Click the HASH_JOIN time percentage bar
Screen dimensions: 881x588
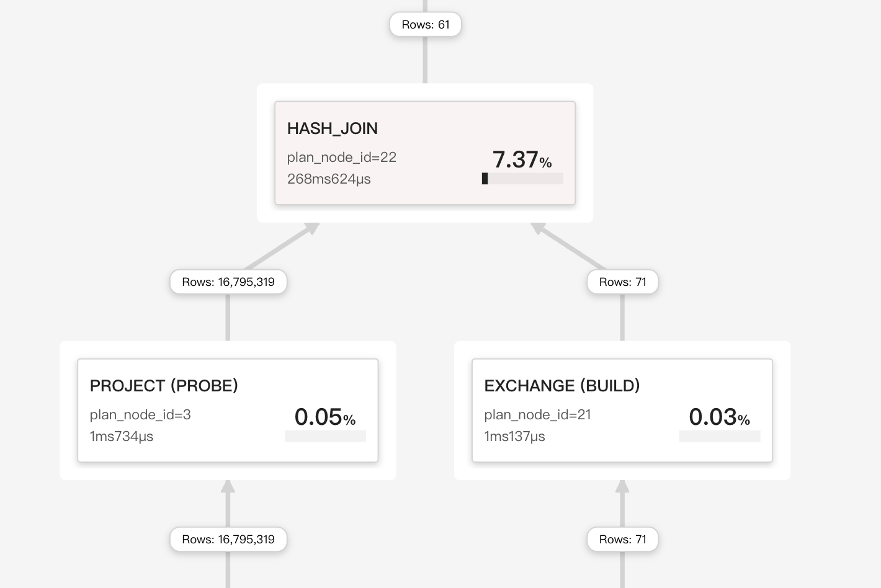(522, 179)
